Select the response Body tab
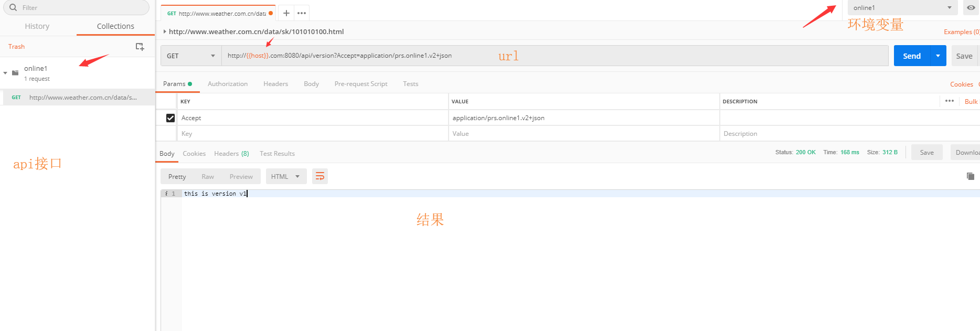The height and width of the screenshot is (331, 980). pyautogui.click(x=167, y=154)
